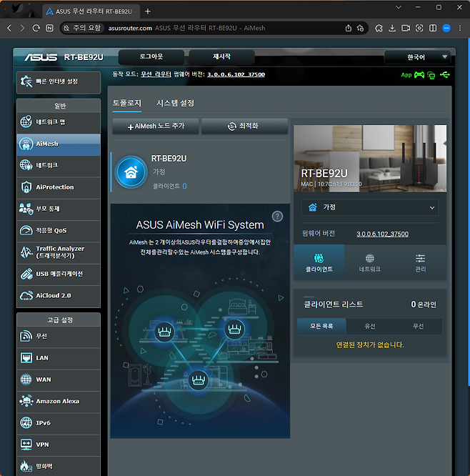Click the AiMesh 노드 추가 button
470x476 pixels.
pyautogui.click(x=155, y=127)
